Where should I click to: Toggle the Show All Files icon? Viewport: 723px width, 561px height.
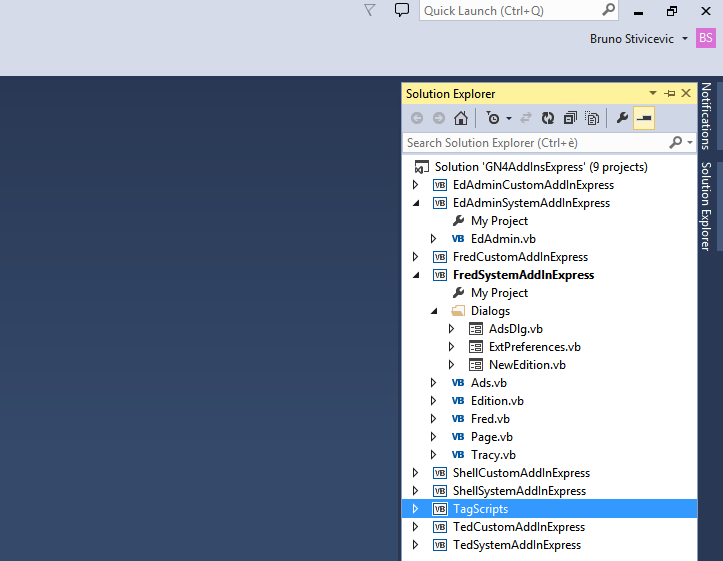tap(592, 118)
